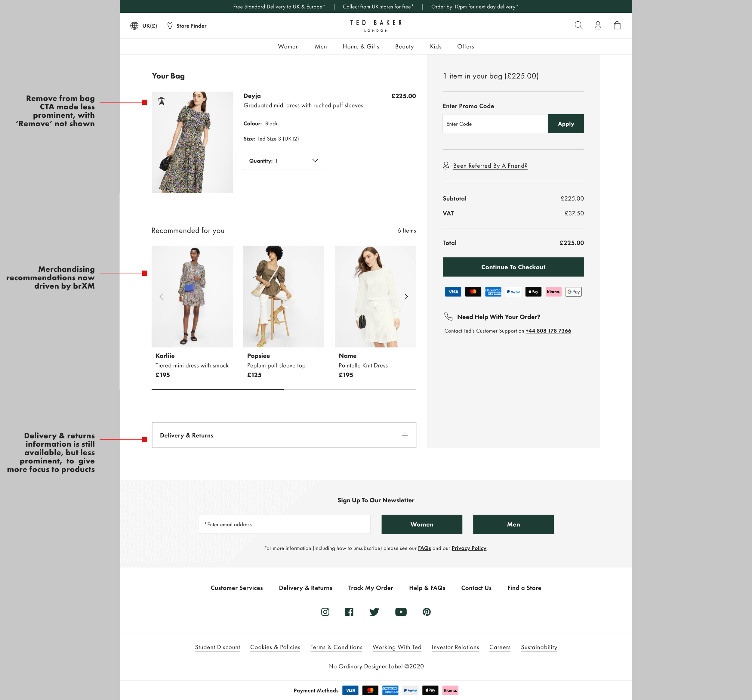Open the Pointelle Knit Dress thumbnail
This screenshot has width=752, height=700.
pos(375,297)
